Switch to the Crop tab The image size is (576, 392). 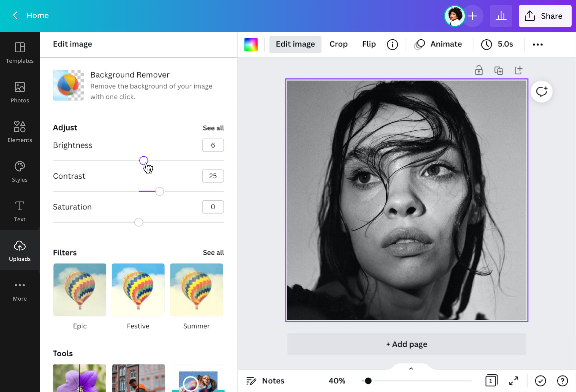coord(338,44)
